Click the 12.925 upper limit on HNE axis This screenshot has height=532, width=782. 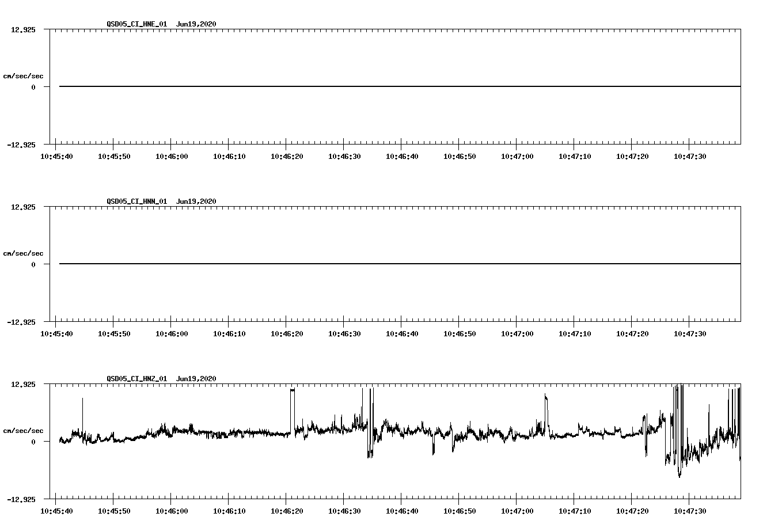(23, 30)
